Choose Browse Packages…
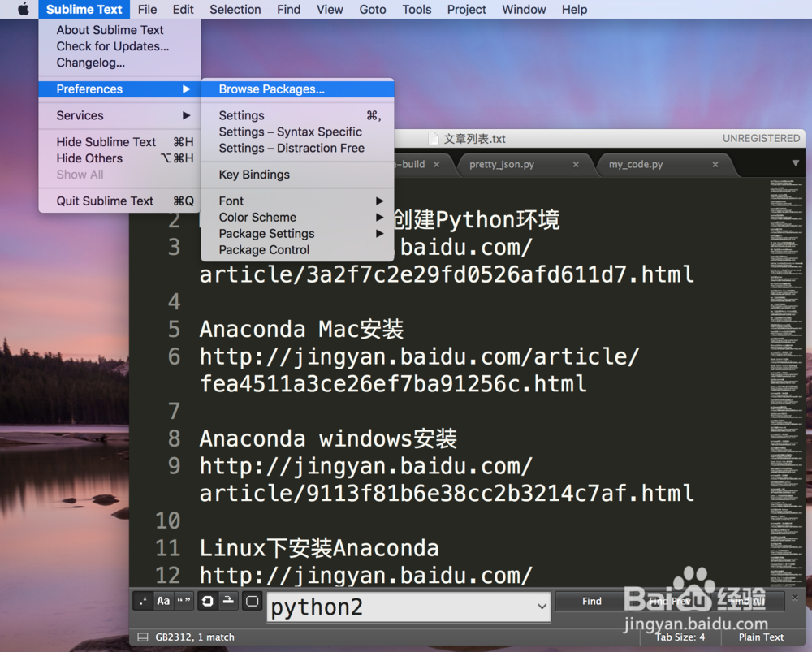The height and width of the screenshot is (652, 812). (297, 89)
